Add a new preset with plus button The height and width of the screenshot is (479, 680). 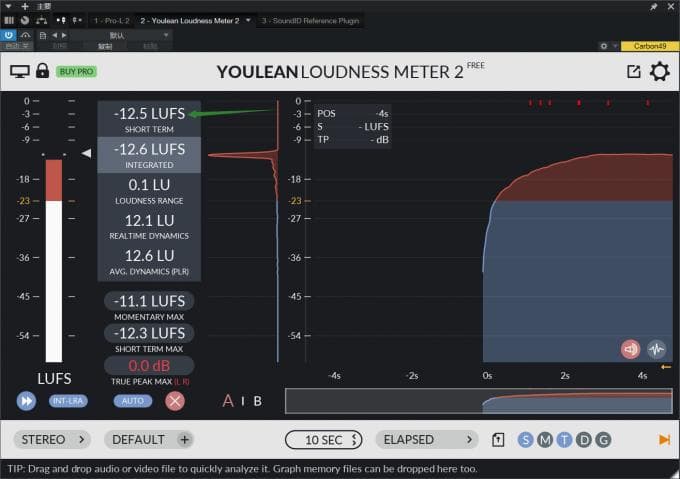coord(184,440)
